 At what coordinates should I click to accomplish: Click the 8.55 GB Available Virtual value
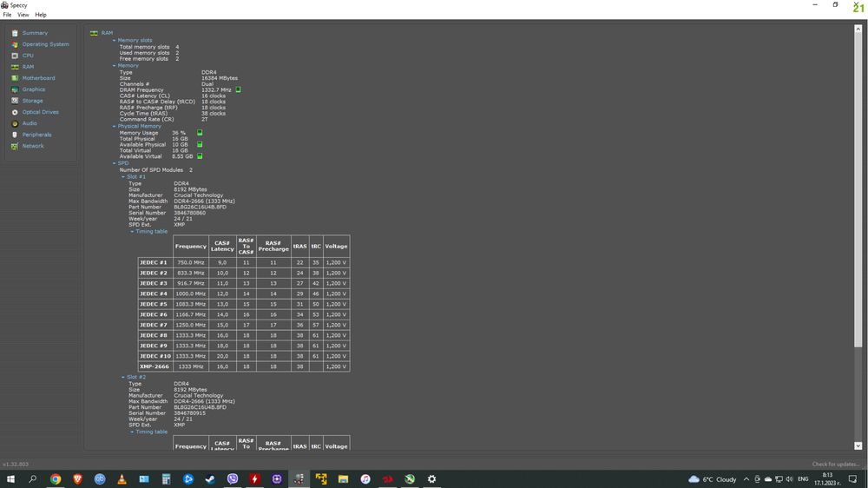182,156
